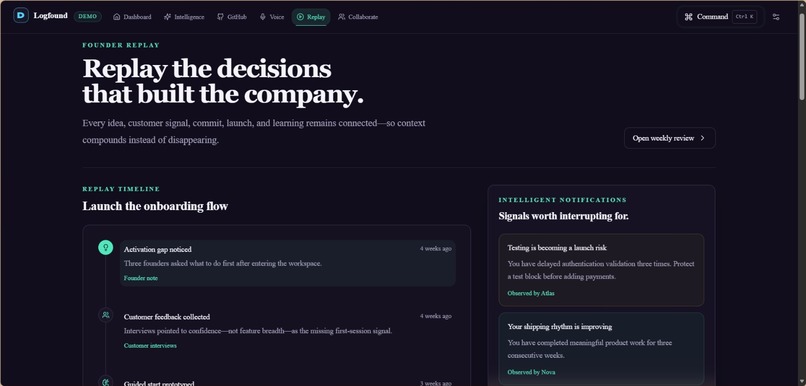
Task: Open the Testing is becoming a launch risk card
Action: [601, 270]
